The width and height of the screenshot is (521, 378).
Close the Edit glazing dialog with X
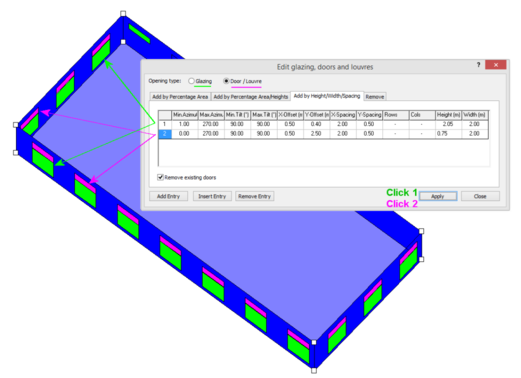(496, 65)
